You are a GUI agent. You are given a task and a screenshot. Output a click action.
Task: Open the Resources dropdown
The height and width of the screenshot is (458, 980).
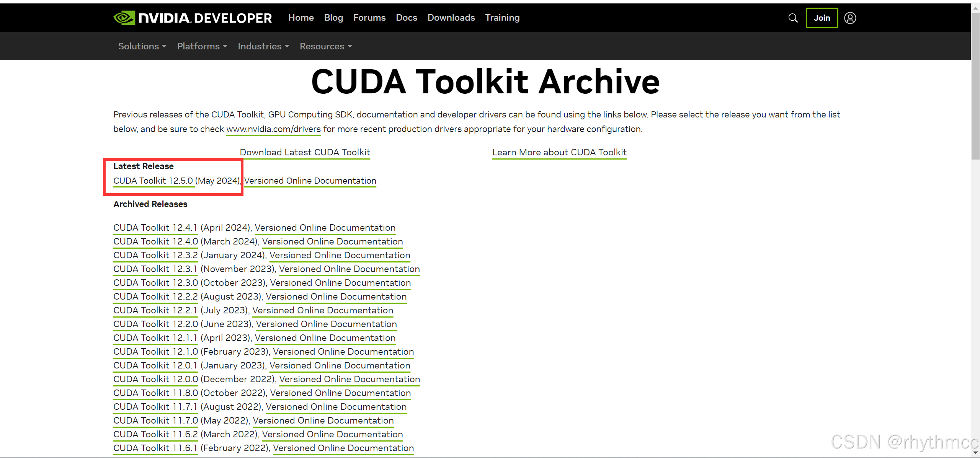[x=326, y=46]
